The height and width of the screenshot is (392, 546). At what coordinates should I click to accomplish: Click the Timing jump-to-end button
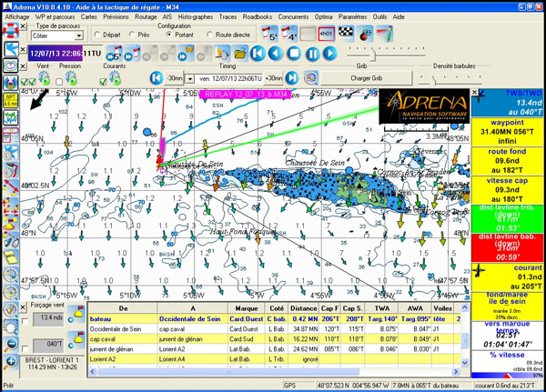292,78
